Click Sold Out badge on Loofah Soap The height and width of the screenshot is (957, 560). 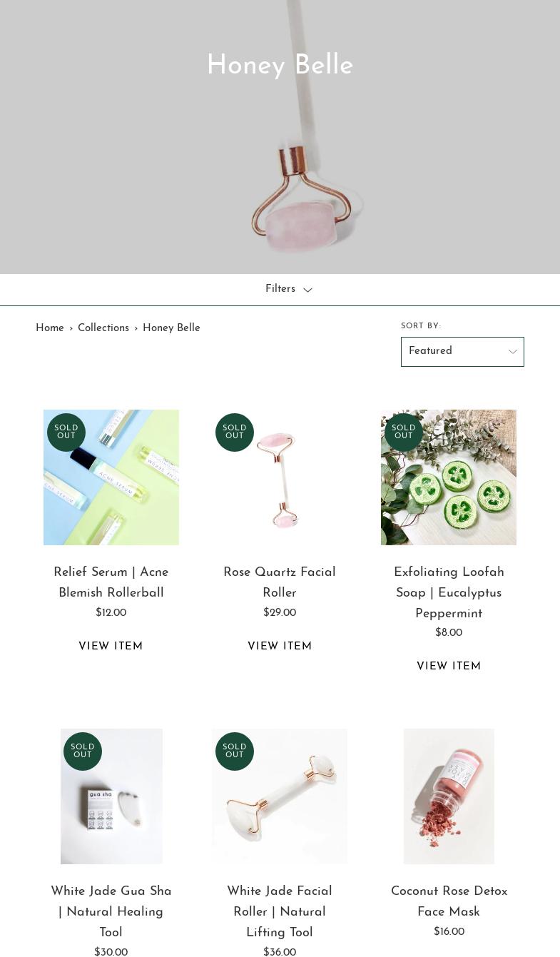pos(404,432)
